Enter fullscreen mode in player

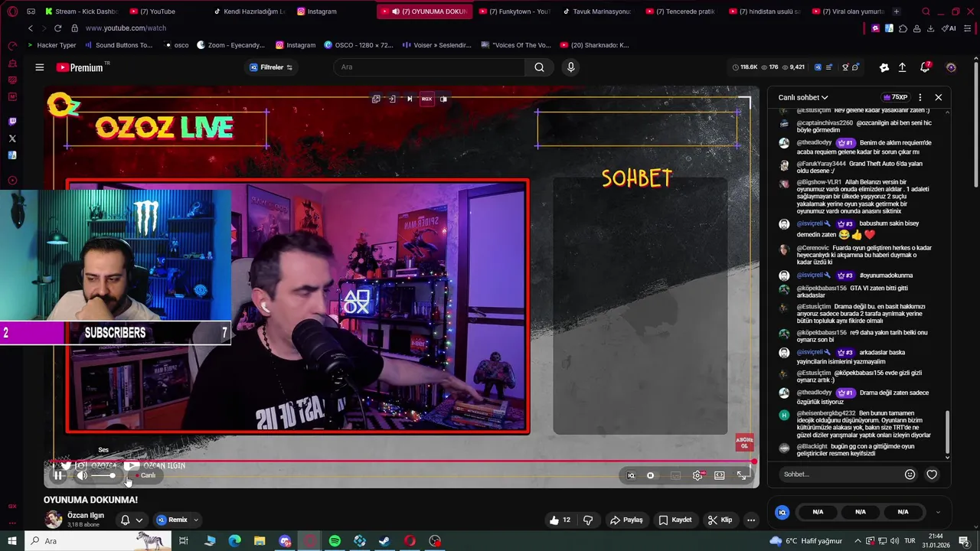point(742,475)
